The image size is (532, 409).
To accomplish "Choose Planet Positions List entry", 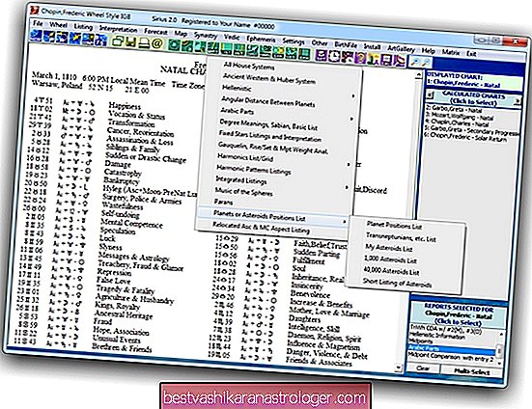I will pos(394,226).
